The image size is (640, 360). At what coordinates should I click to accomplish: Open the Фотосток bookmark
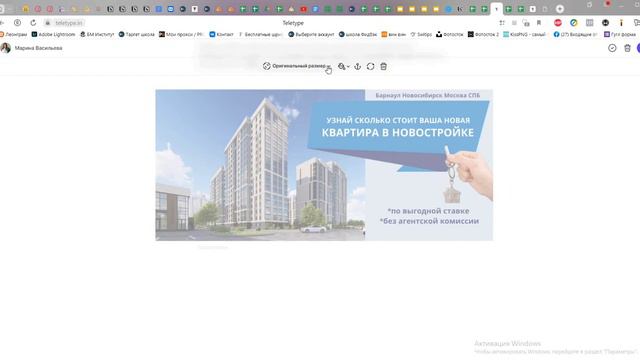click(450, 35)
